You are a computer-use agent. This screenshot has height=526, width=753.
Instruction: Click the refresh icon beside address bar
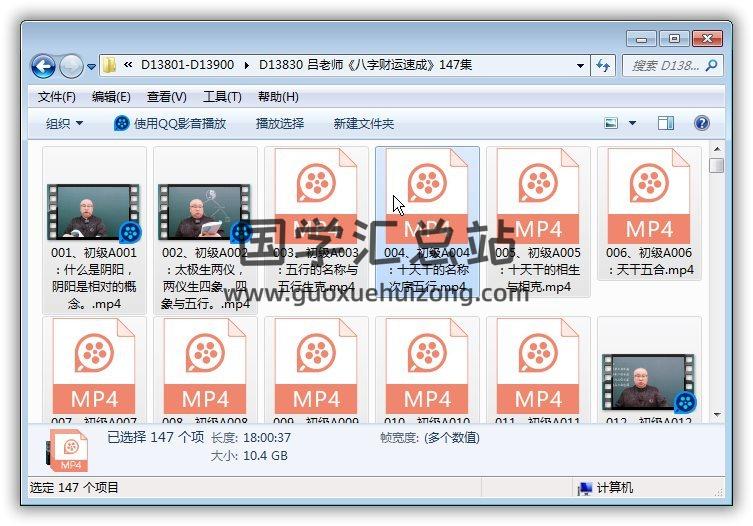(603, 66)
